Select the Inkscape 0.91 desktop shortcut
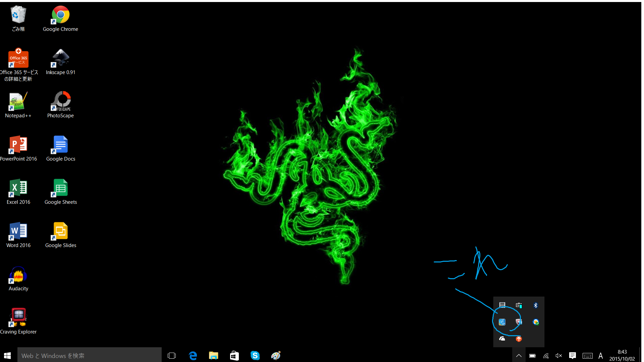The image size is (644, 362). pyautogui.click(x=60, y=62)
